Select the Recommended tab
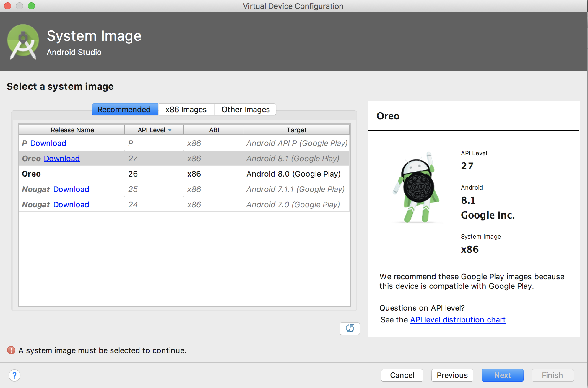The width and height of the screenshot is (588, 388). coord(124,110)
